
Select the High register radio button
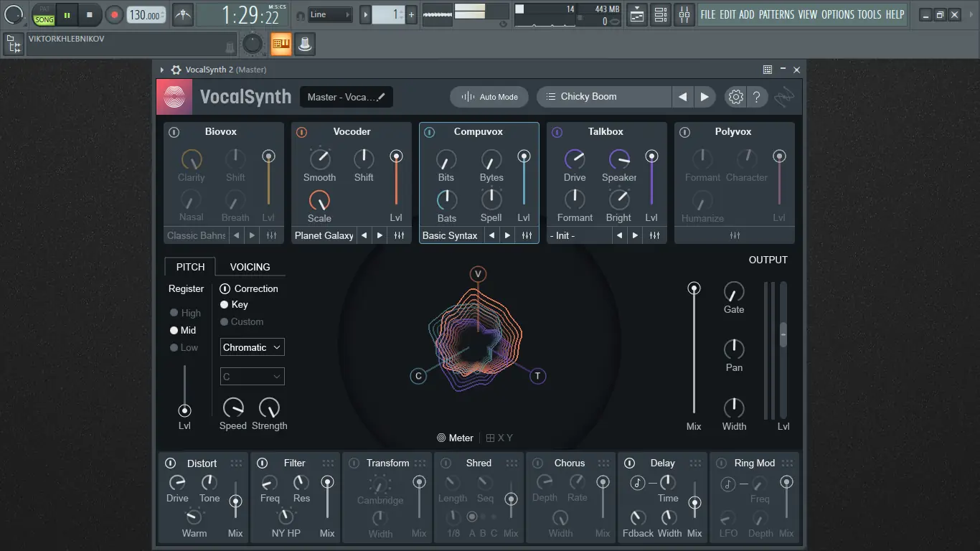(x=174, y=313)
